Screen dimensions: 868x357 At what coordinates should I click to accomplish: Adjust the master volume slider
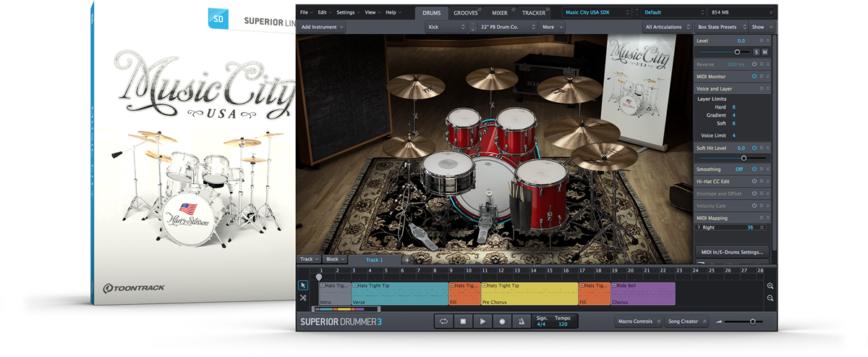(x=752, y=322)
